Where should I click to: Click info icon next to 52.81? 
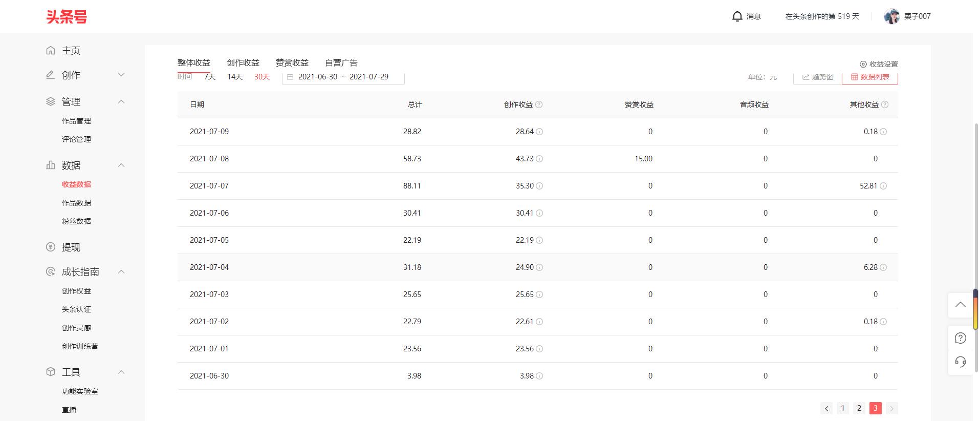point(883,186)
